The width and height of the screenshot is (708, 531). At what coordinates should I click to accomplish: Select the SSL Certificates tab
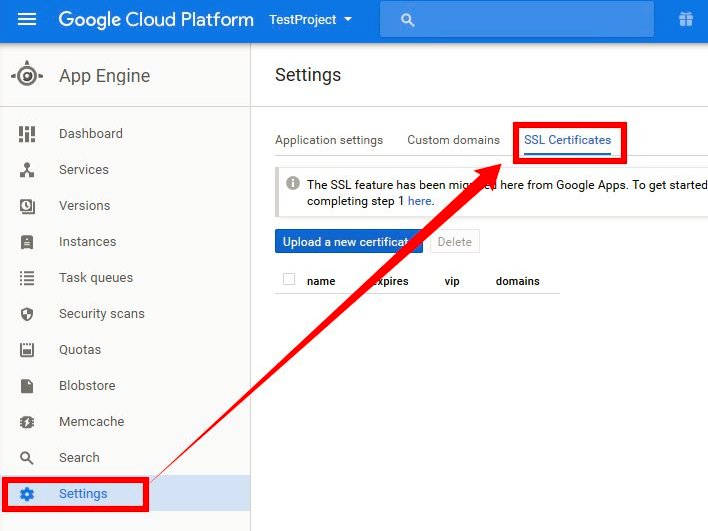pyautogui.click(x=567, y=140)
